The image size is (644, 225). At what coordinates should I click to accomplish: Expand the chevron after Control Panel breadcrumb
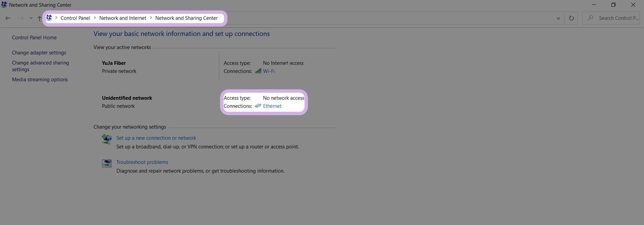point(95,18)
